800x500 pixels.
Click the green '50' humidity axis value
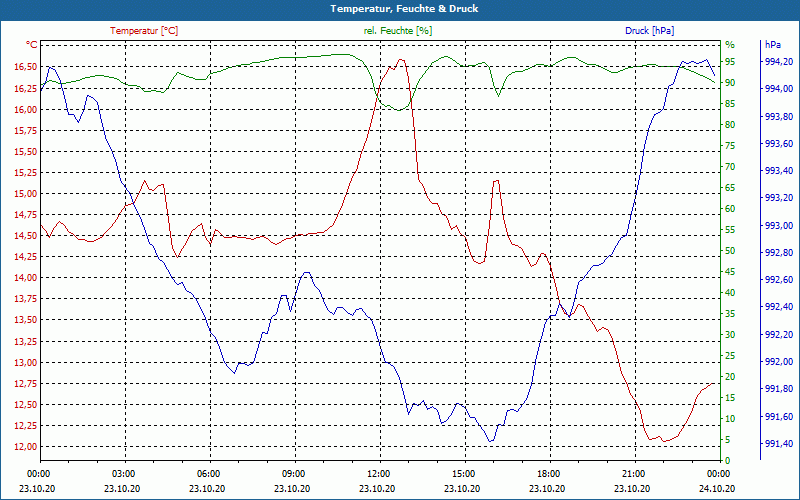click(730, 251)
